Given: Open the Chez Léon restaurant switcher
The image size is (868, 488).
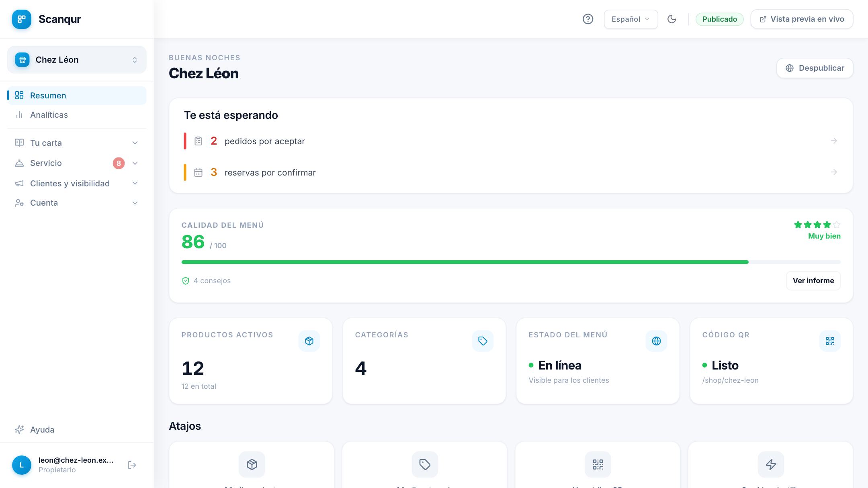Looking at the screenshot, I should pos(77,59).
